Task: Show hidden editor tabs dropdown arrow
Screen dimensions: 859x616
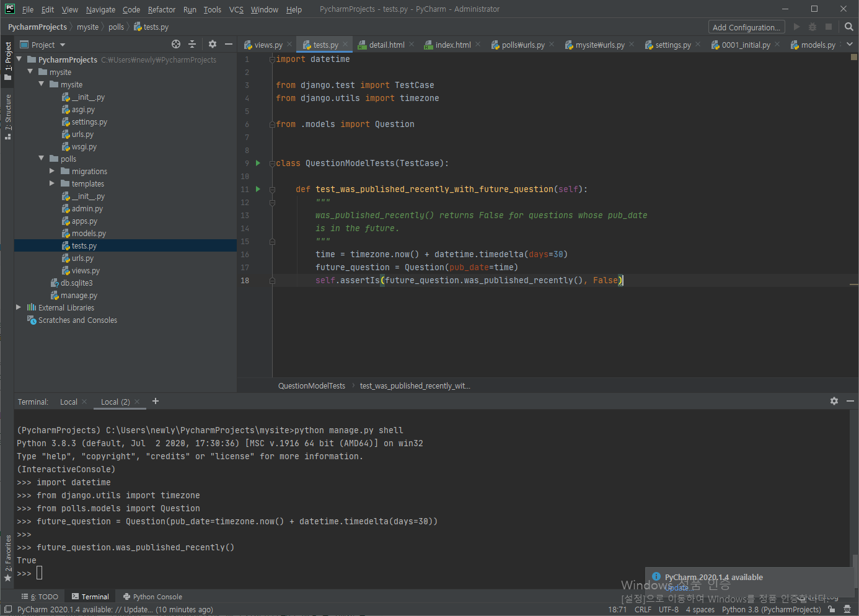Action: (x=850, y=44)
